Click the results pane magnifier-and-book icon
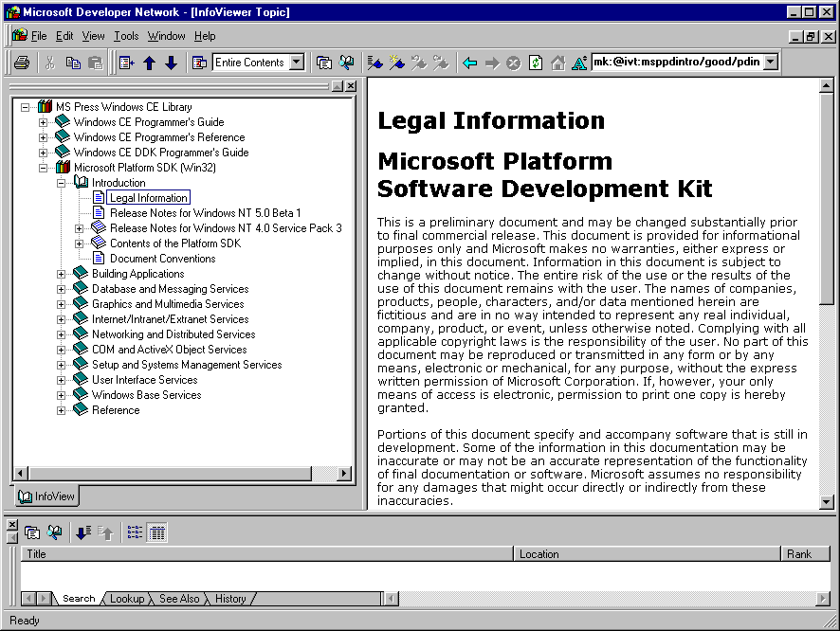 pyautogui.click(x=54, y=532)
